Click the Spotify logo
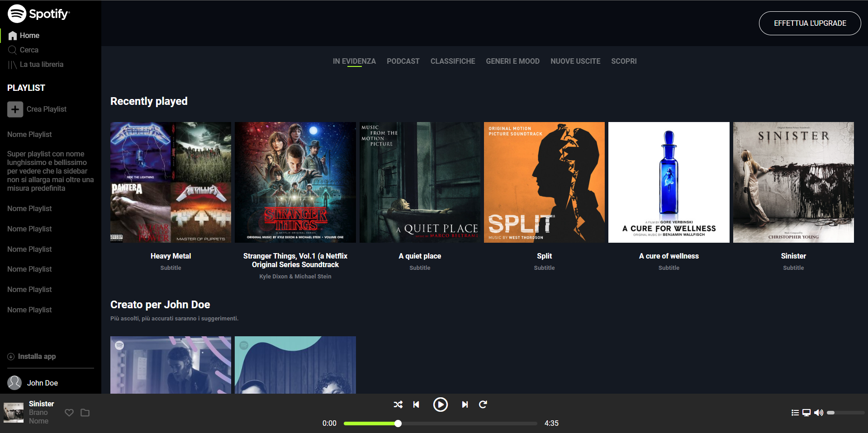Image resolution: width=868 pixels, height=433 pixels. pyautogui.click(x=39, y=14)
